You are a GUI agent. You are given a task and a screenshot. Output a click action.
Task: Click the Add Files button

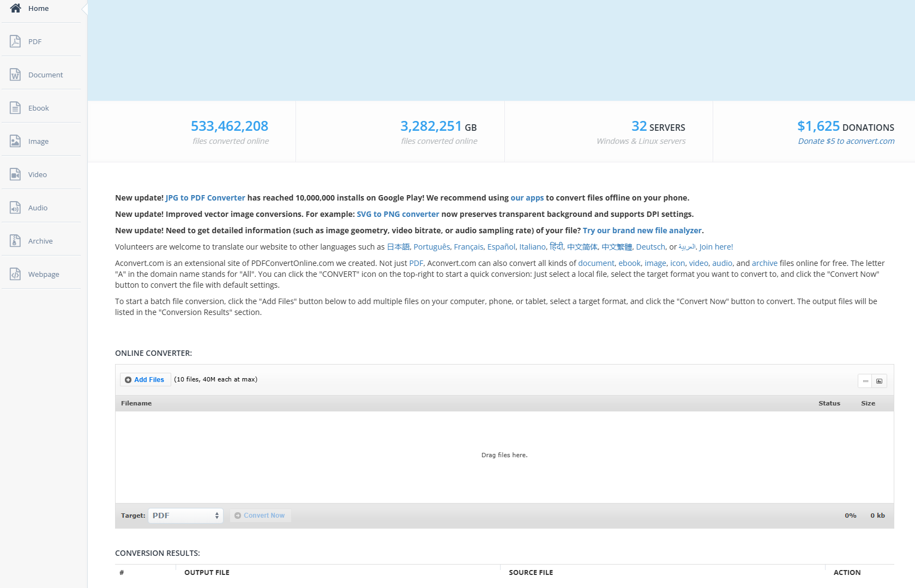(145, 380)
